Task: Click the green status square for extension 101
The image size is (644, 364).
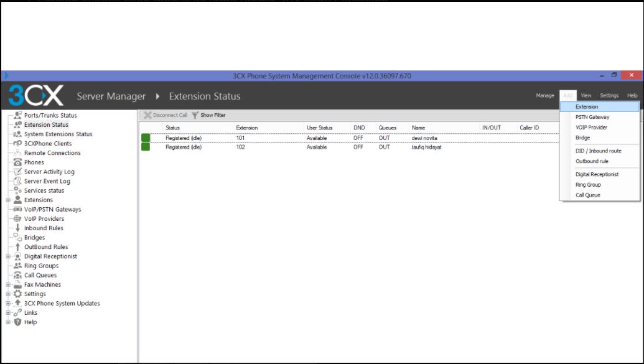Action: tap(146, 138)
